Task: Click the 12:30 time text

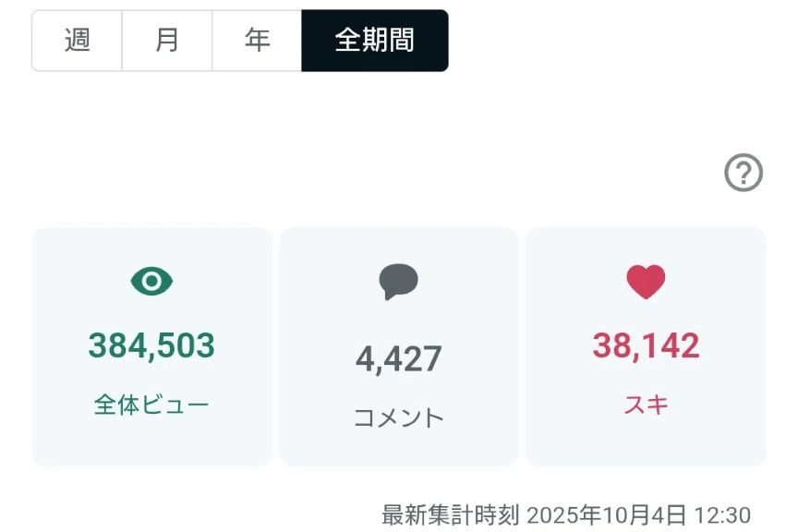Action: [x=722, y=515]
